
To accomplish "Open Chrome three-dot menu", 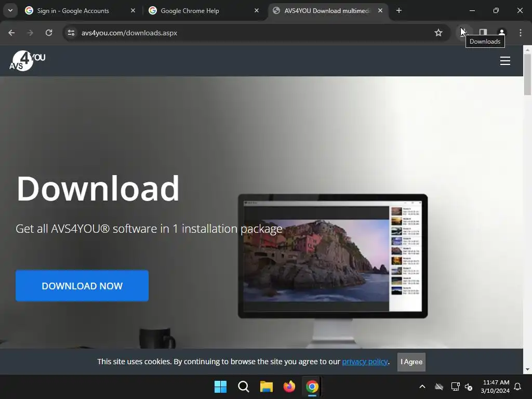I will 521,33.
